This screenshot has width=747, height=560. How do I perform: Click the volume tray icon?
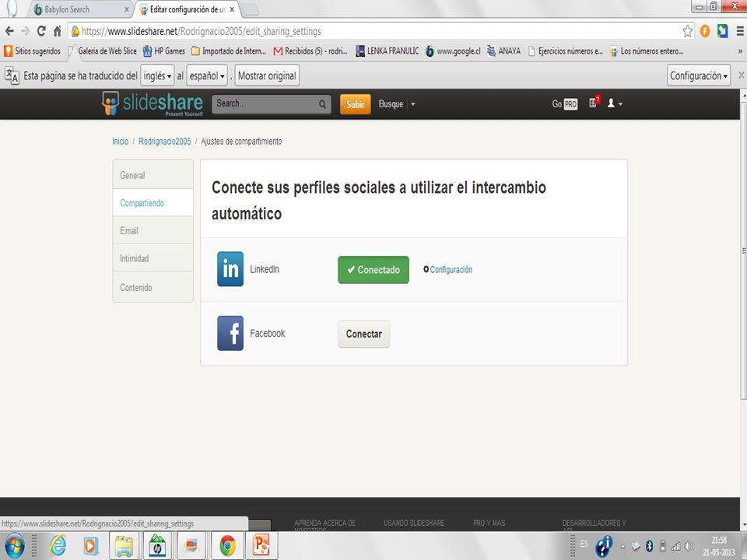[x=689, y=546]
